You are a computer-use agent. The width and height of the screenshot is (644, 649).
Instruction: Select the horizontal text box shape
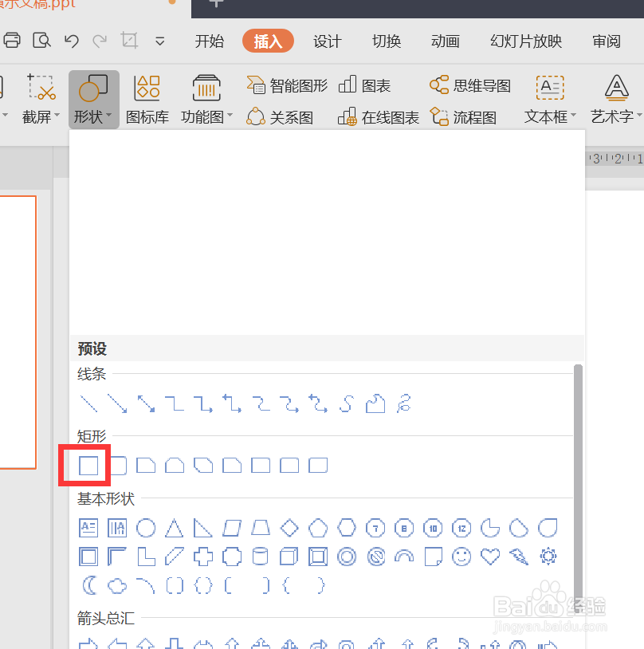(x=88, y=528)
